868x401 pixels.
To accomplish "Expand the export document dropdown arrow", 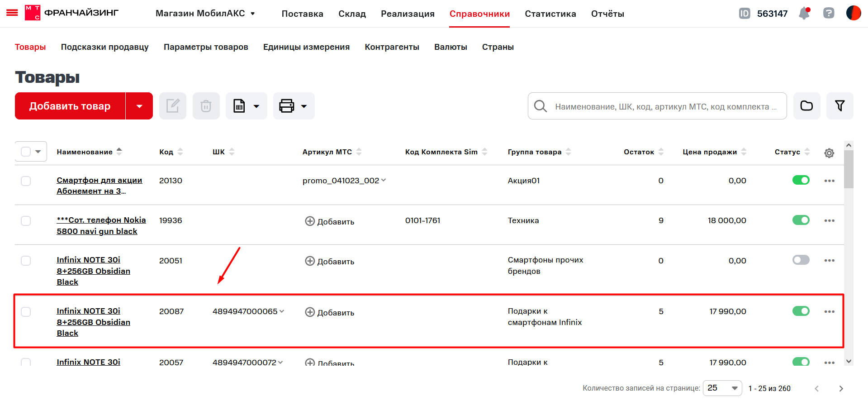I will point(256,106).
